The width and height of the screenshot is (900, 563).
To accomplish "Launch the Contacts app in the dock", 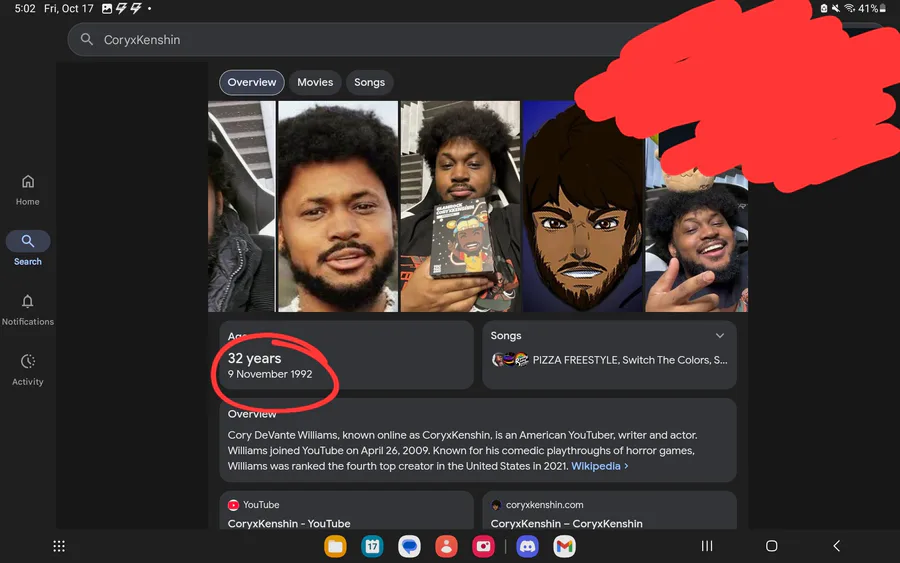I will click(x=446, y=546).
